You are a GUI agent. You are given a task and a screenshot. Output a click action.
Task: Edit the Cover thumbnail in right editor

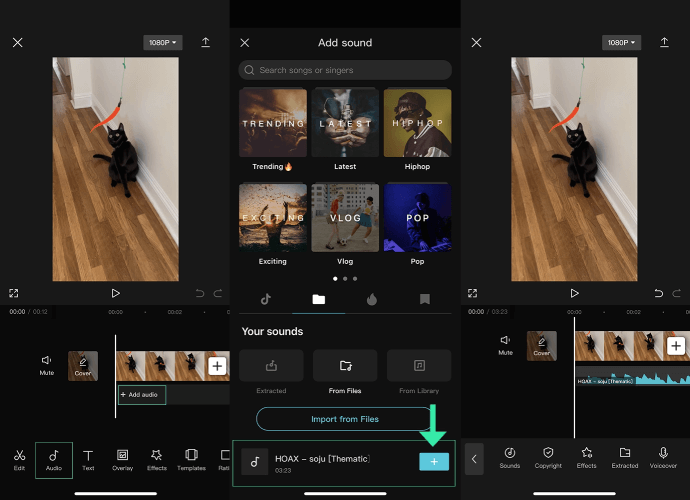click(542, 346)
